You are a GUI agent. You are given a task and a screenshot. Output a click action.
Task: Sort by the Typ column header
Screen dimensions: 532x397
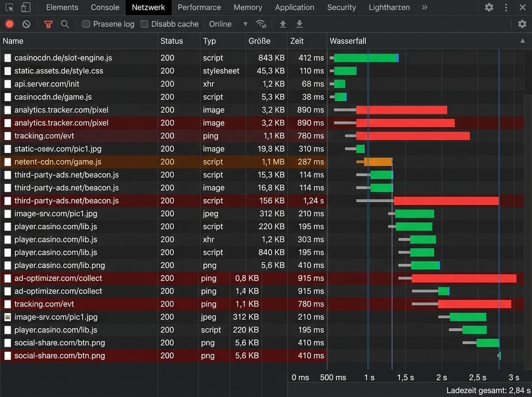[223, 41]
